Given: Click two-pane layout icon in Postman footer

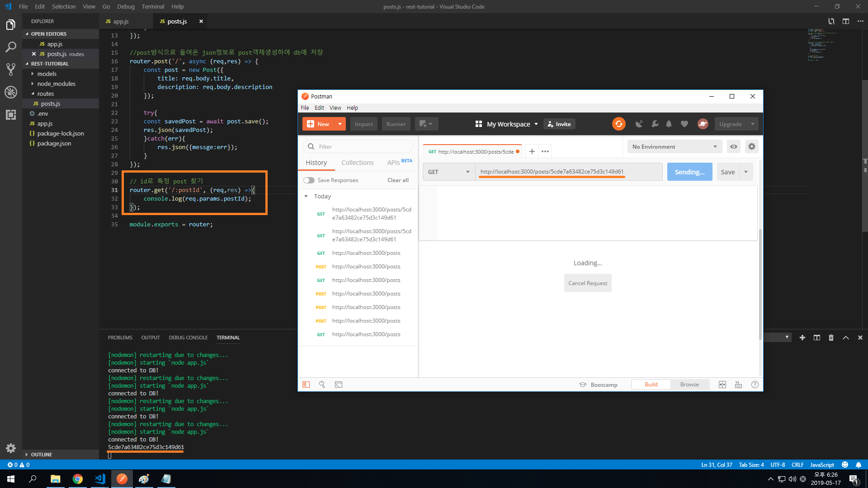Looking at the screenshot, I should (722, 385).
